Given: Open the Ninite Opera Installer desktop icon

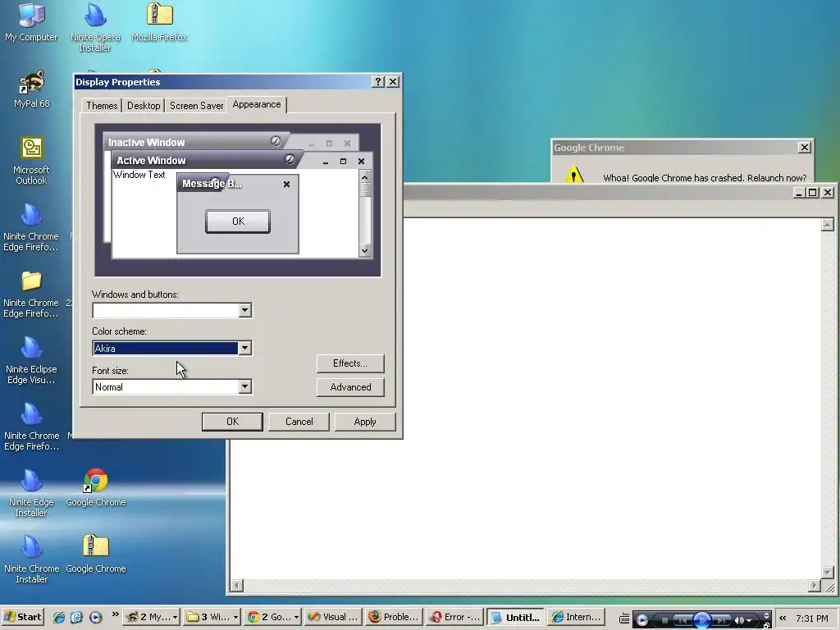Looking at the screenshot, I should 95,27.
